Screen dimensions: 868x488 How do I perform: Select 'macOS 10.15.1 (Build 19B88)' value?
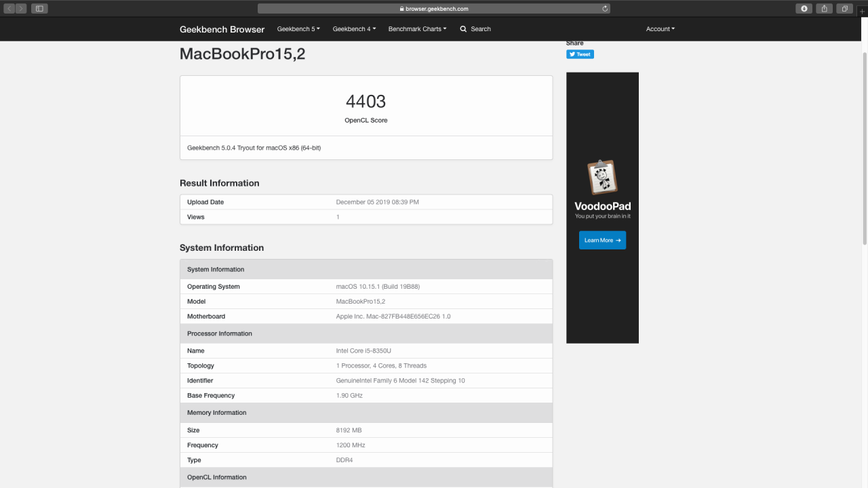pos(378,287)
